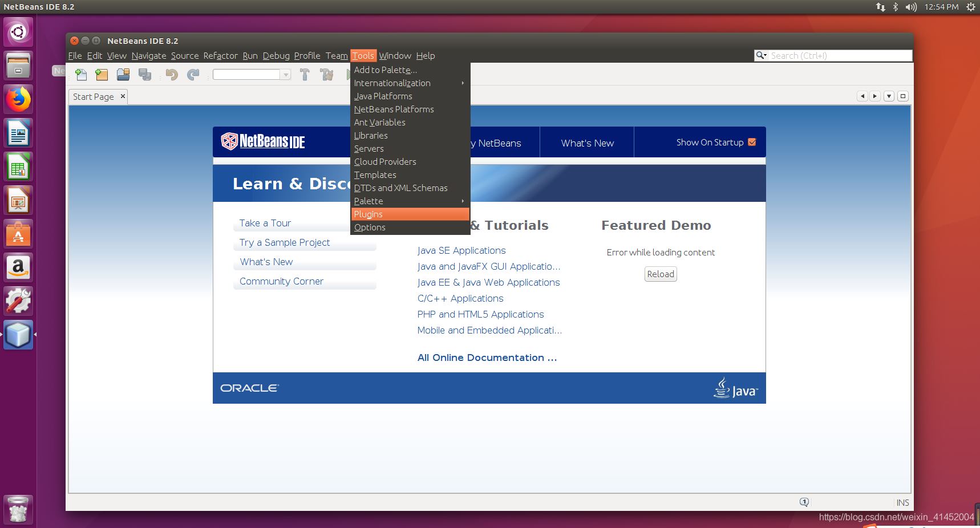Screen dimensions: 980x528
Task: Click the Save All toolbar icon
Action: (x=145, y=75)
